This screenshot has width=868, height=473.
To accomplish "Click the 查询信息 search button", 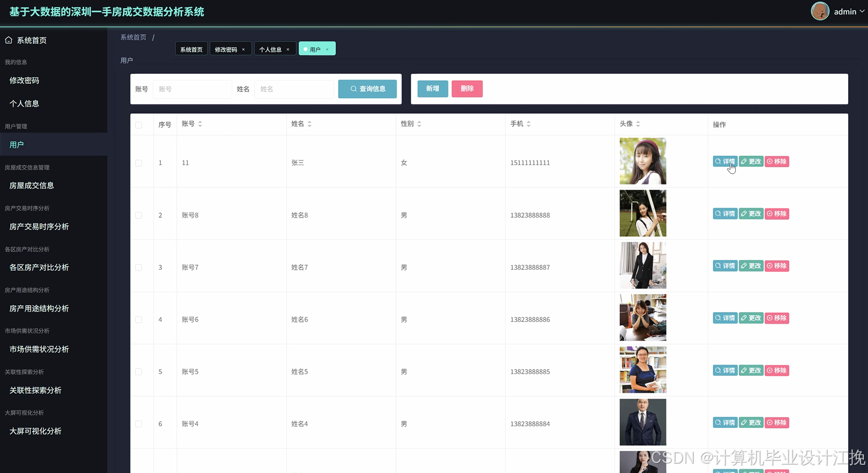I will pos(367,89).
